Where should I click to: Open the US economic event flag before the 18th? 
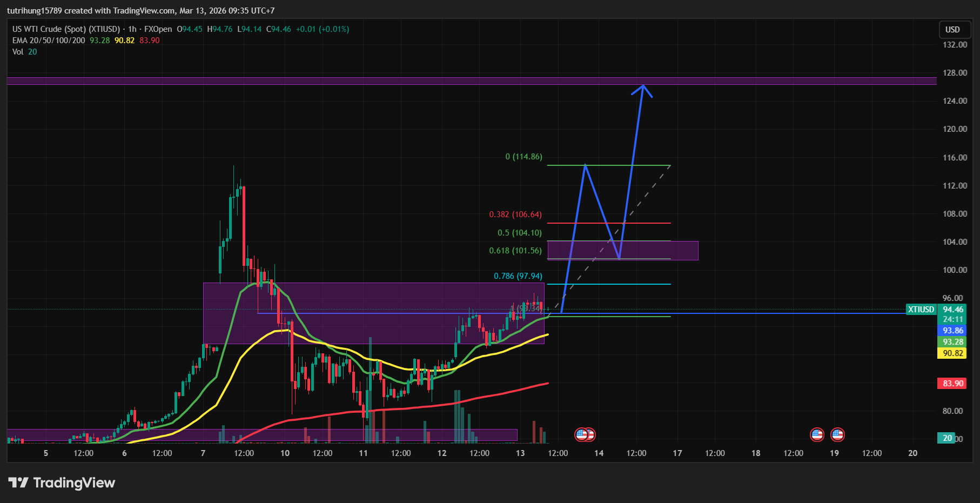pyautogui.click(x=817, y=434)
